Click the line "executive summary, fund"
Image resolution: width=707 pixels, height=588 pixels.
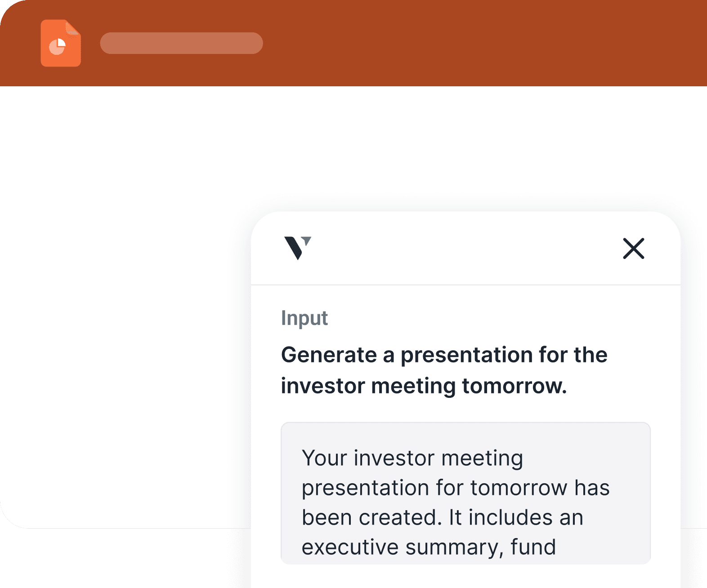coord(429,548)
